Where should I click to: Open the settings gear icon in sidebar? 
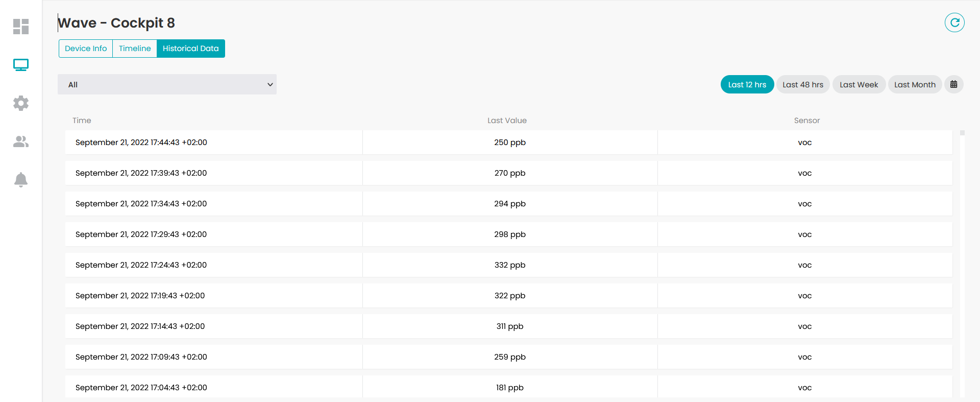(21, 103)
